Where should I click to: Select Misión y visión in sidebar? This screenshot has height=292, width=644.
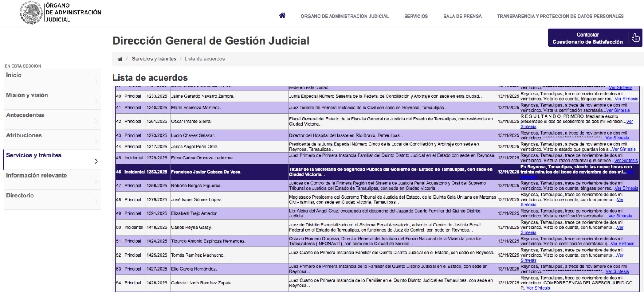tap(27, 95)
